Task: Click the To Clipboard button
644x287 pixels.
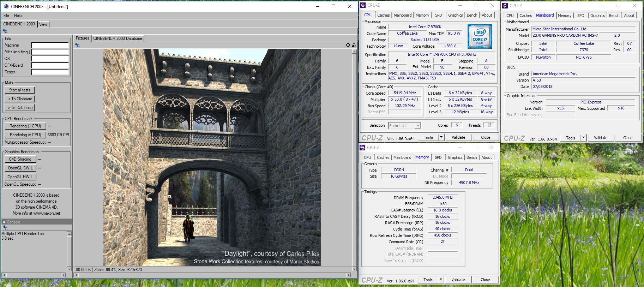Action: [20, 99]
